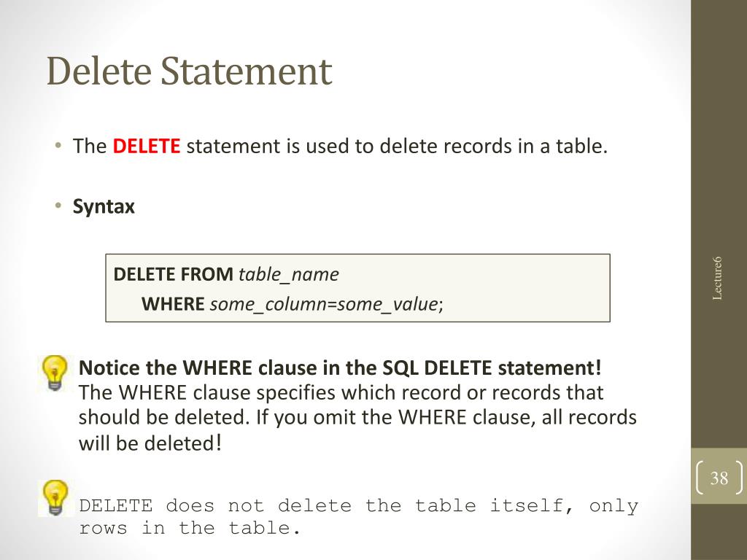Click DELETE FROM in the syntax box
Image resolution: width=747 pixels, height=560 pixels.
tap(173, 274)
